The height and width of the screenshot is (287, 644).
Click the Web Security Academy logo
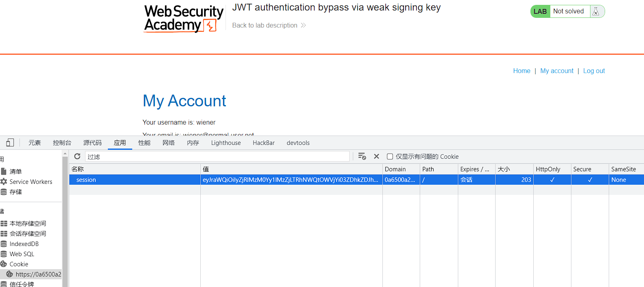click(x=184, y=18)
